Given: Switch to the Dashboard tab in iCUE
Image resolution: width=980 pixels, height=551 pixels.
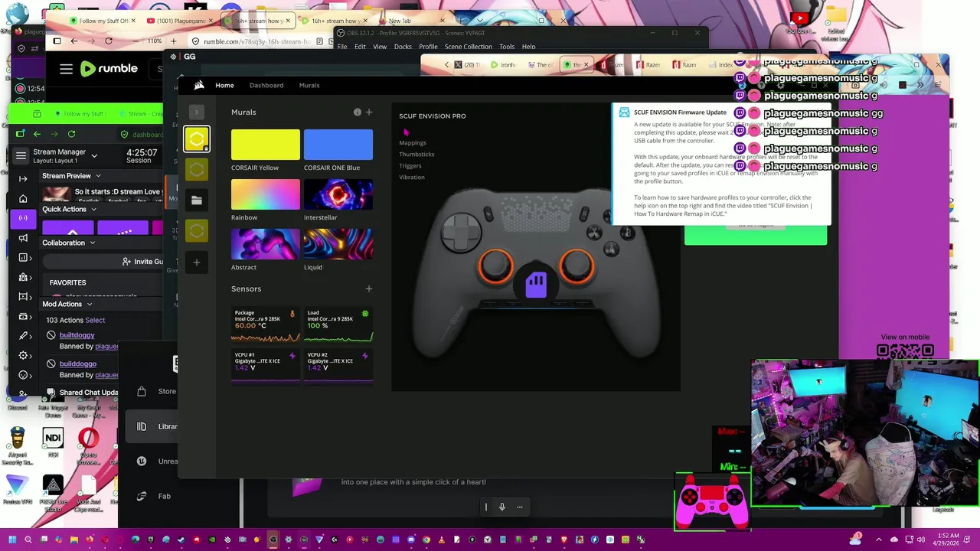Looking at the screenshot, I should 266,85.
